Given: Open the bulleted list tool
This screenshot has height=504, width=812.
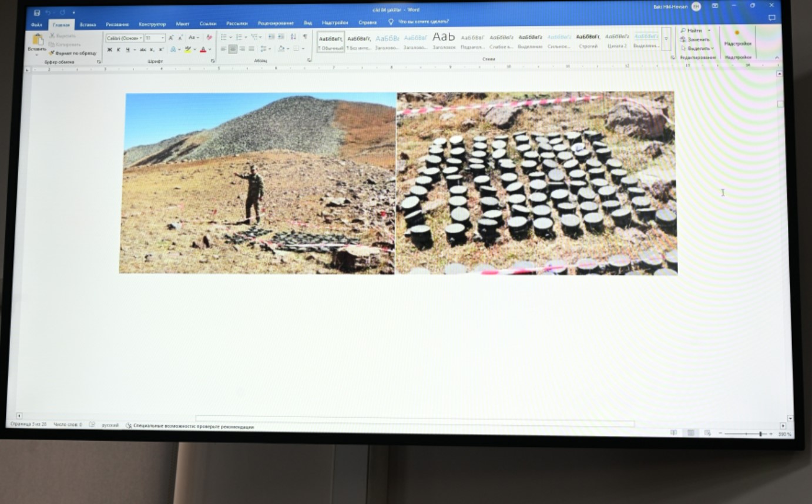Looking at the screenshot, I should 224,37.
